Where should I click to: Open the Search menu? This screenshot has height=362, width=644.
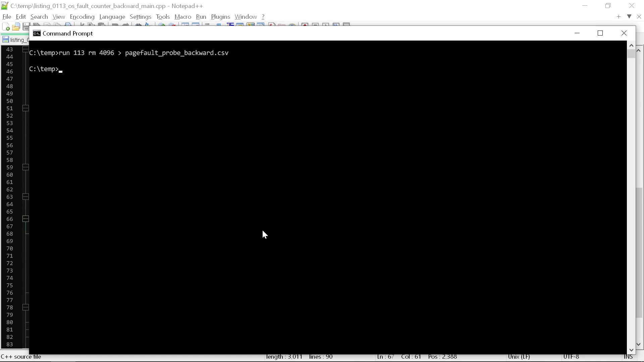coord(39,16)
